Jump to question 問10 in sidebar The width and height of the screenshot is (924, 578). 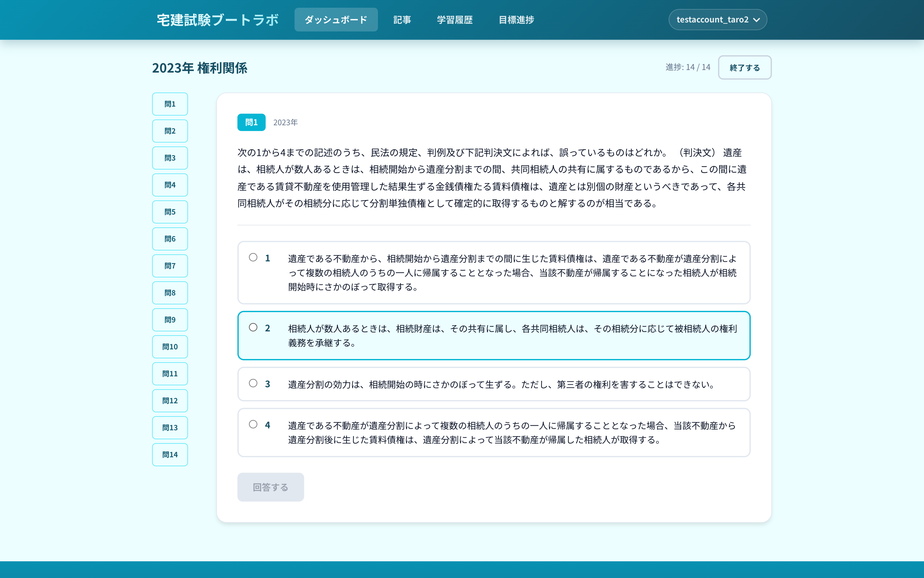[x=170, y=347]
